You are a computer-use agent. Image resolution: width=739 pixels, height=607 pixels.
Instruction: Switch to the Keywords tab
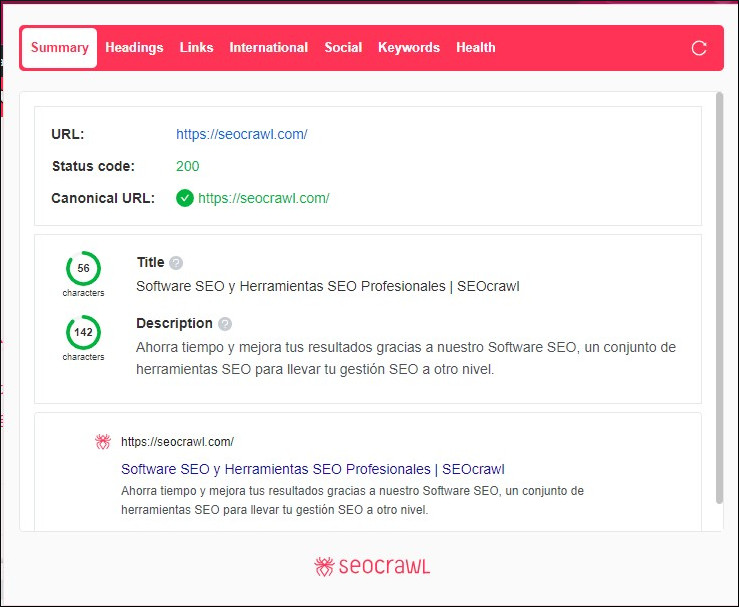click(x=409, y=48)
